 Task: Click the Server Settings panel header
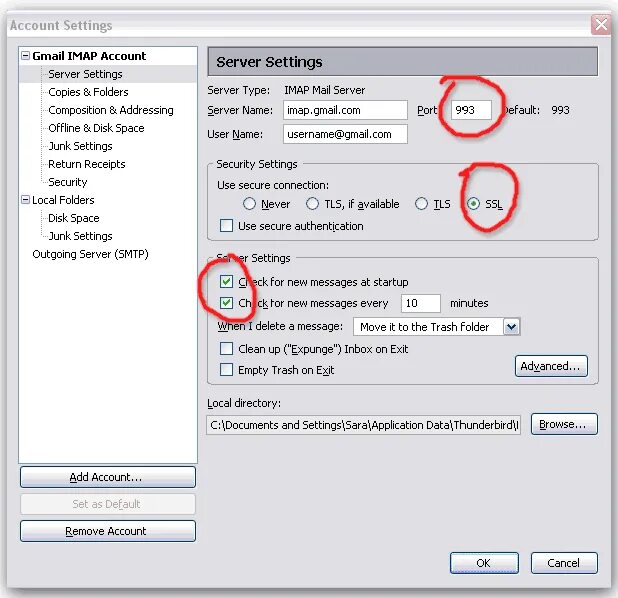click(402, 61)
